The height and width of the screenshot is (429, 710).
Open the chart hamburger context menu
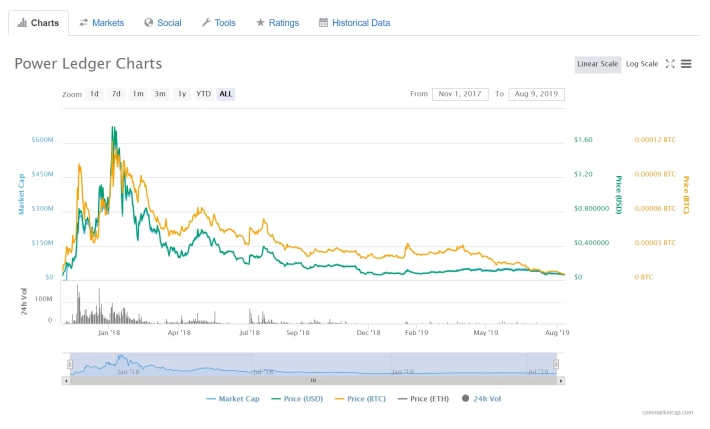pos(686,64)
